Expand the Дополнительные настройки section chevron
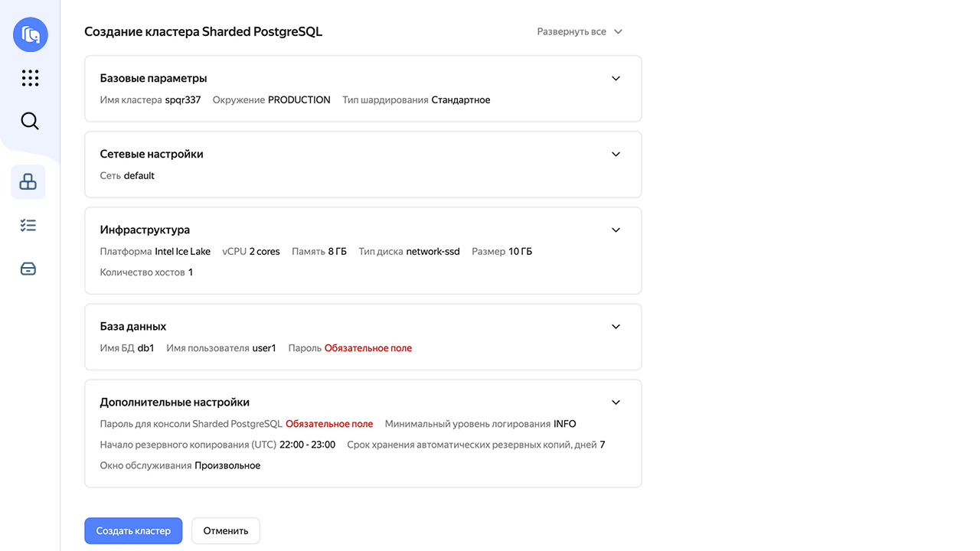This screenshot has width=980, height=551. pyautogui.click(x=616, y=402)
